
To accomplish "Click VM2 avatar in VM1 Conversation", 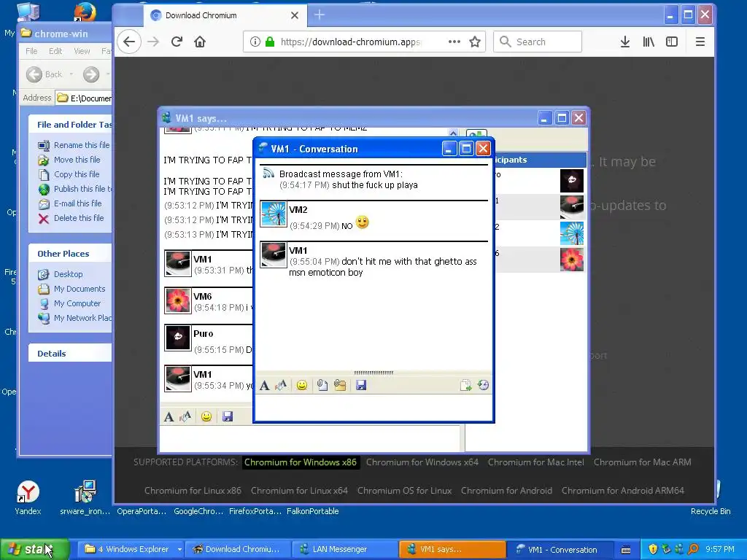I will (x=274, y=214).
